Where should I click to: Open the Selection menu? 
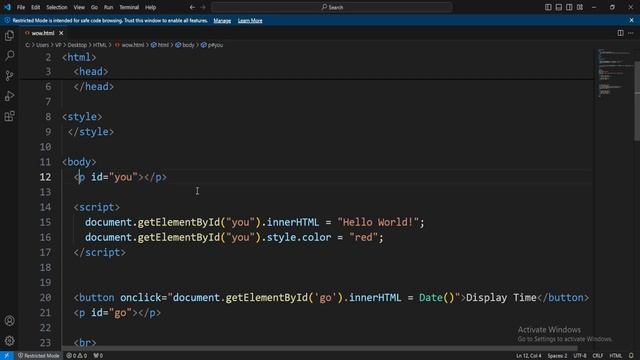coord(57,7)
